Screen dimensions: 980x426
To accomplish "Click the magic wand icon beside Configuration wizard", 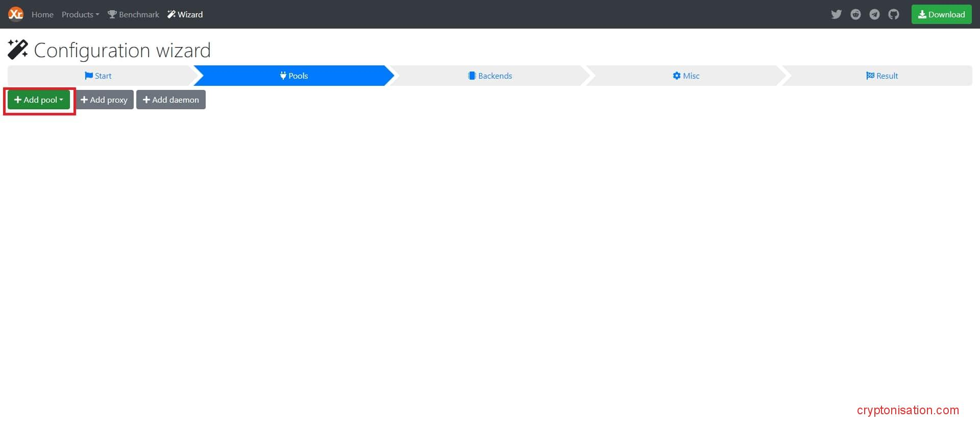I will [x=18, y=50].
